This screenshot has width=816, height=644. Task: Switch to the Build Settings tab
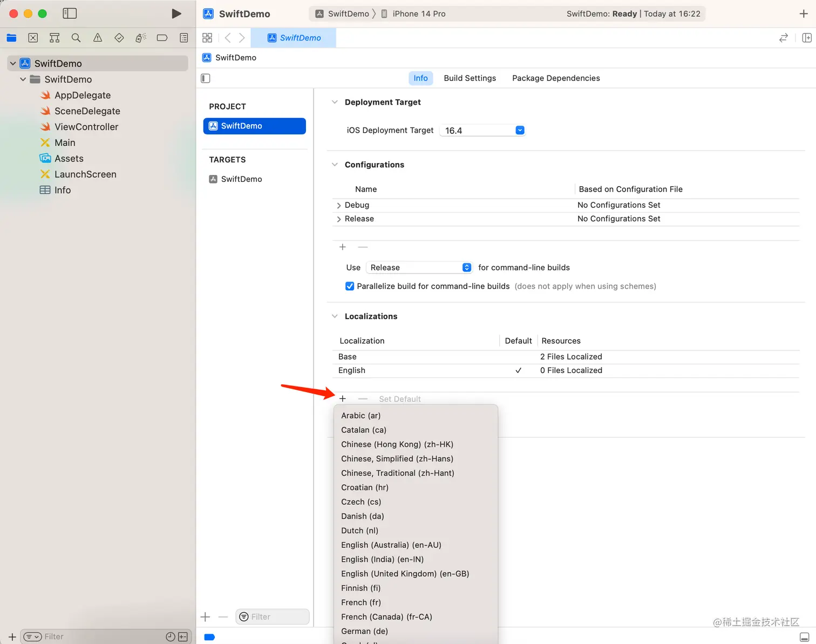click(470, 78)
